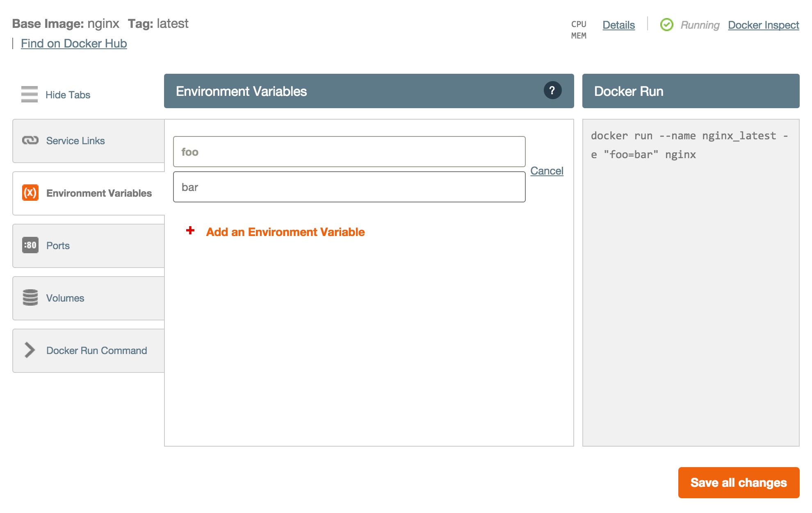The width and height of the screenshot is (812, 513).
Task: Click the Volumes database stack icon
Action: 30,297
